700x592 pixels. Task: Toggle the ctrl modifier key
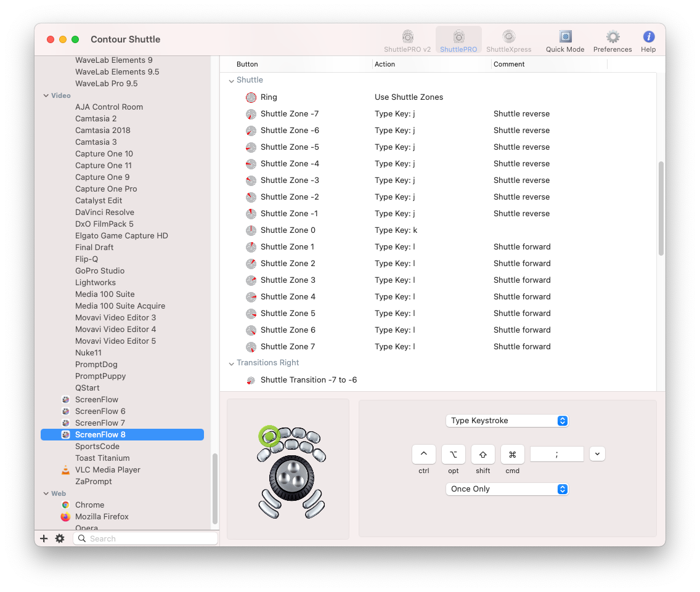pos(424,454)
